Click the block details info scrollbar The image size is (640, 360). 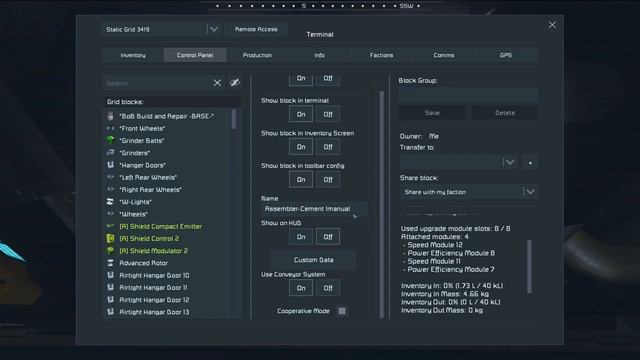pyautogui.click(x=529, y=266)
